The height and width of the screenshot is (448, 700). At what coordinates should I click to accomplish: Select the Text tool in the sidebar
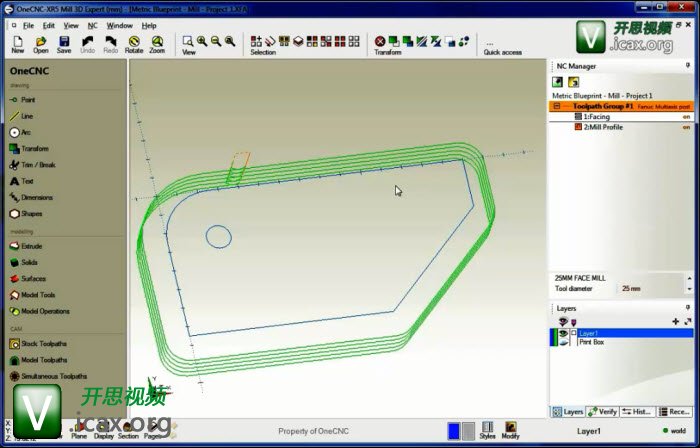tap(21, 181)
